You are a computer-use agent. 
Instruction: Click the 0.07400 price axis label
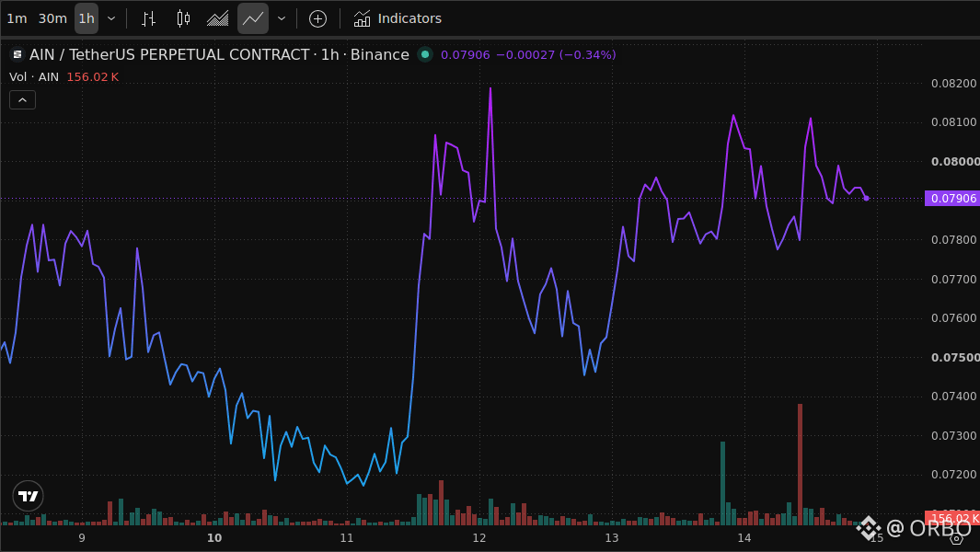953,396
